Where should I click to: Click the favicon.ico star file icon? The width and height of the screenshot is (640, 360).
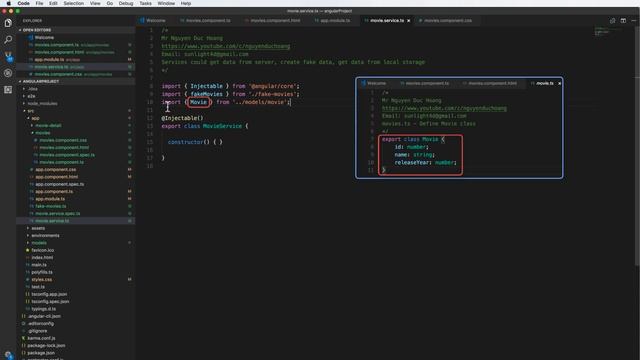pyautogui.click(x=27, y=250)
